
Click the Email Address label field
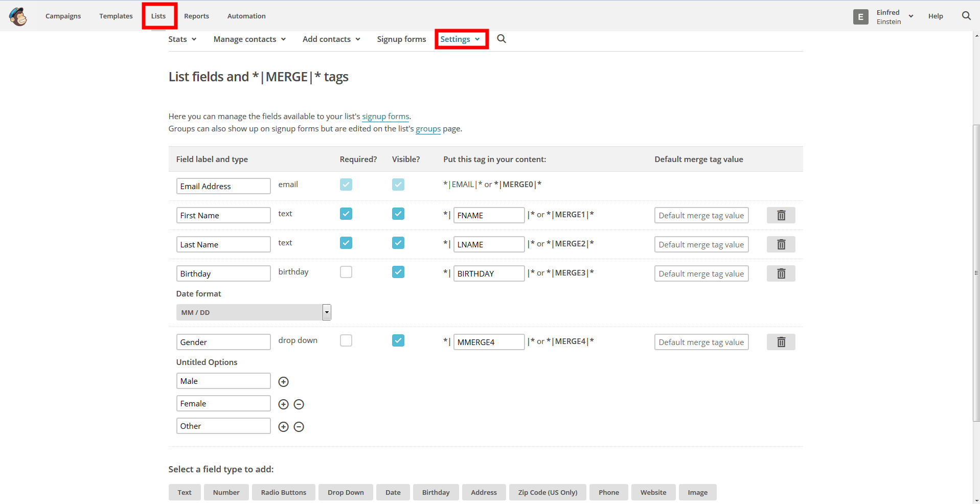tap(223, 186)
